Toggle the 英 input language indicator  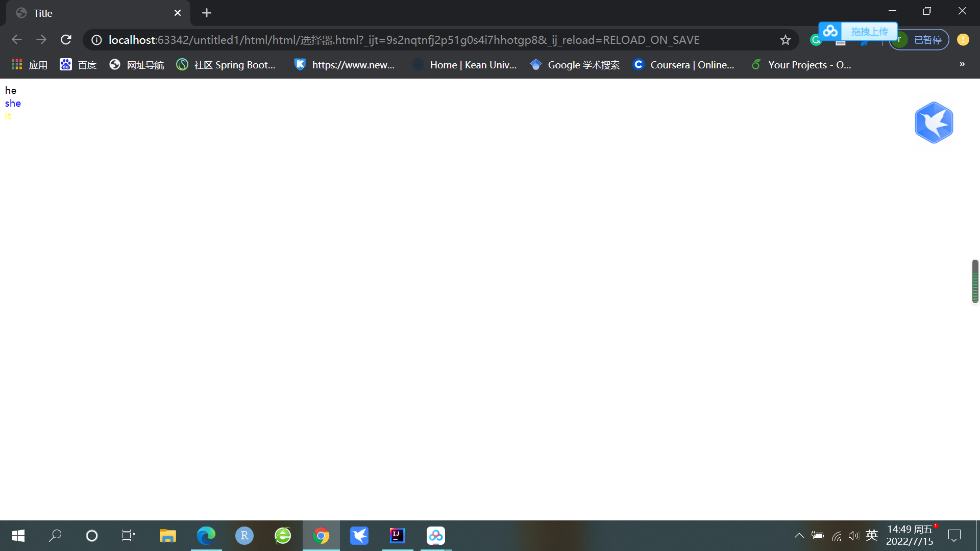(871, 535)
